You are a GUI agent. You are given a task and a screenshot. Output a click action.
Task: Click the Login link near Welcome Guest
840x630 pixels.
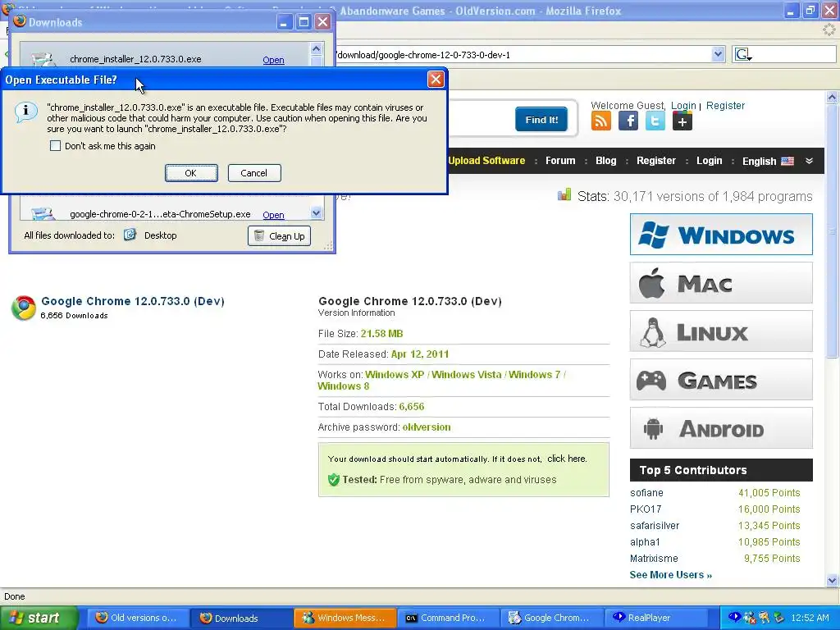pos(683,106)
